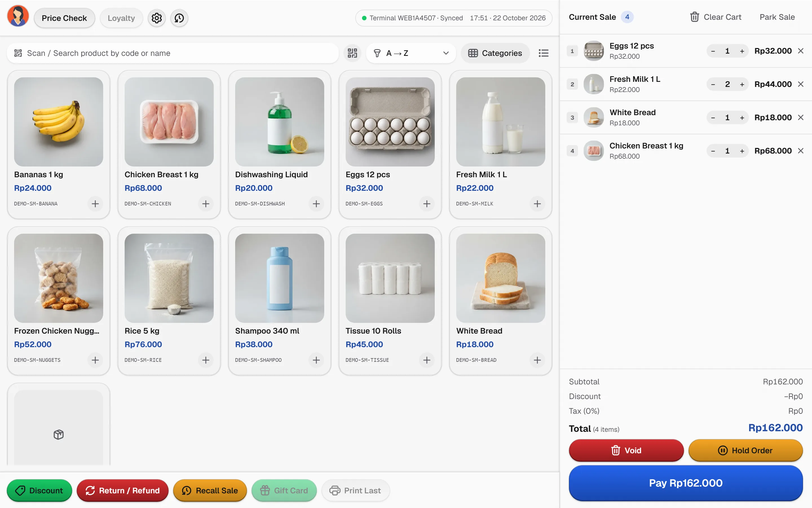Click Chicken Breast cart item thumbnail
Image resolution: width=812 pixels, height=508 pixels.
pyautogui.click(x=593, y=150)
